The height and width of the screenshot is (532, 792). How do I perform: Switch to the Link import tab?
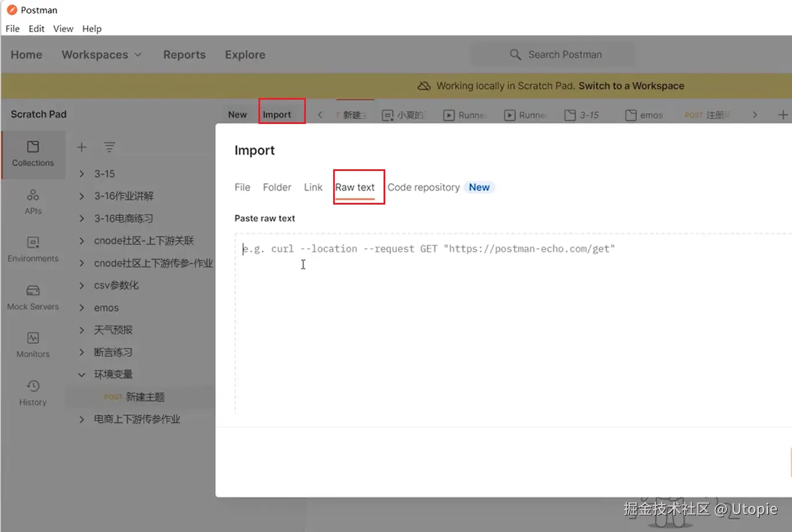tap(313, 187)
